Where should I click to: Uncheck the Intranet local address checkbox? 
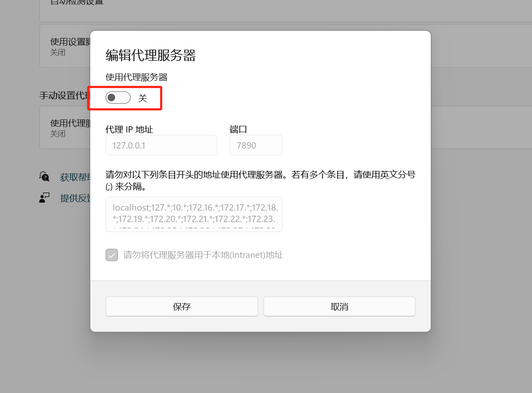(x=112, y=255)
